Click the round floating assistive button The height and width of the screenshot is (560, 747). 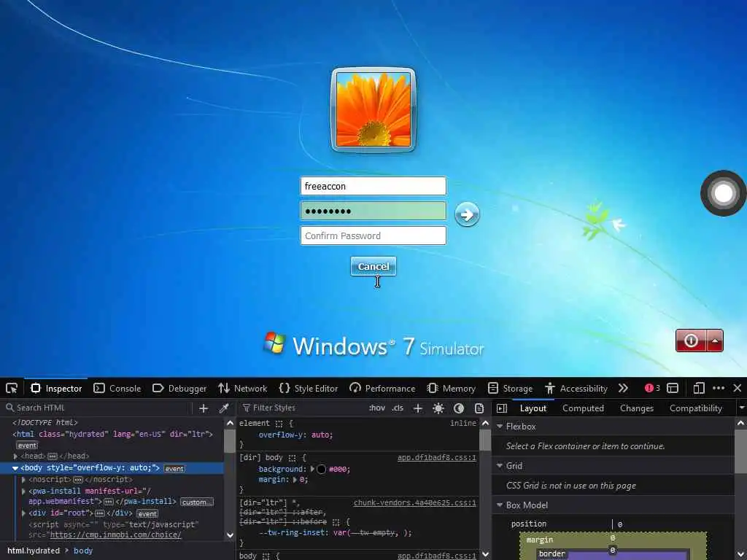pyautogui.click(x=724, y=192)
